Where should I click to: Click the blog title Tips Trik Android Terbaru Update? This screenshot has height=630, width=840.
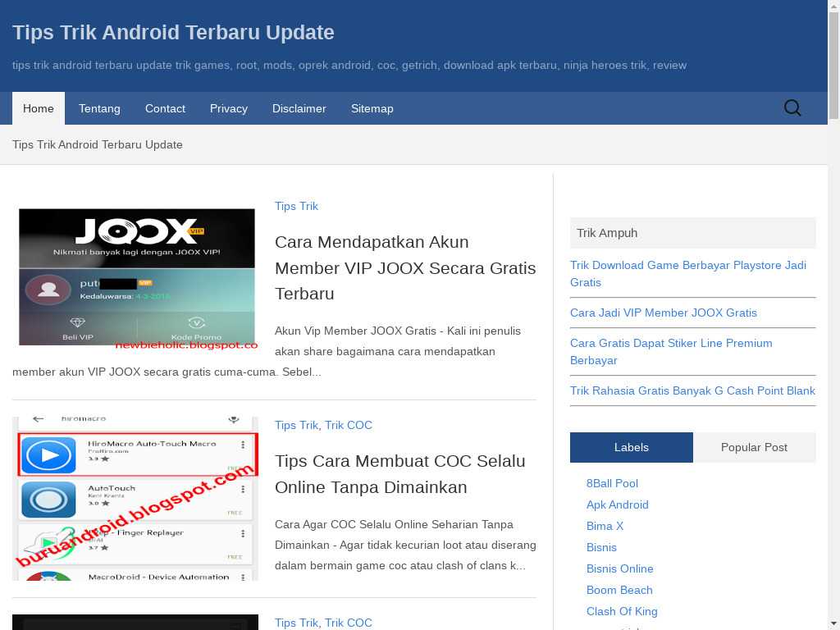pyautogui.click(x=173, y=32)
